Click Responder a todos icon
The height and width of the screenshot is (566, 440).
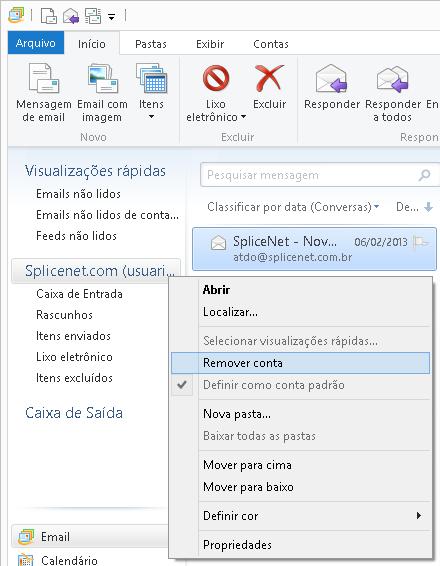pos(392,79)
